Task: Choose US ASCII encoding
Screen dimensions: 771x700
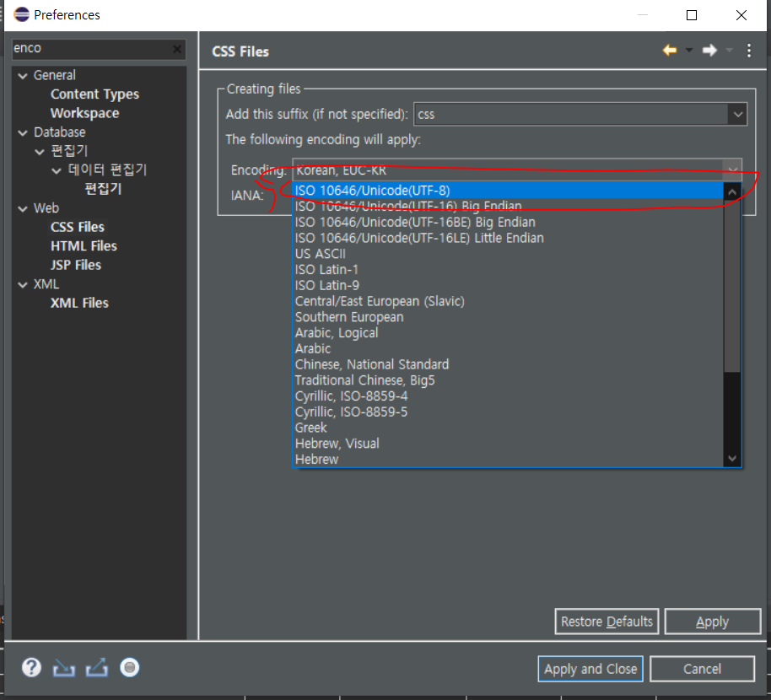Action: [x=508, y=254]
